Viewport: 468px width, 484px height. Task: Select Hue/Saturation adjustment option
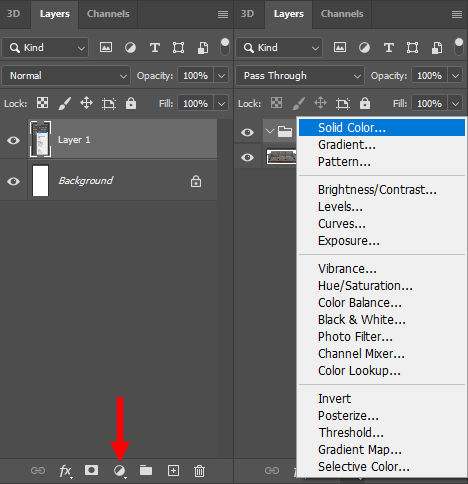[365, 286]
